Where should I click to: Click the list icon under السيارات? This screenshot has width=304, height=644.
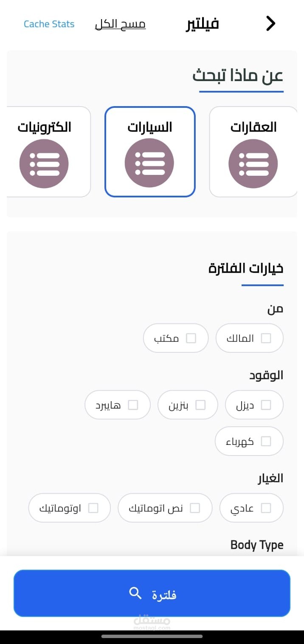(x=149, y=163)
